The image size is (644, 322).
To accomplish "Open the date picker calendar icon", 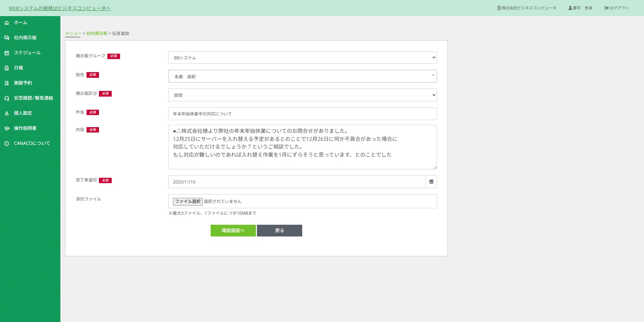I will click(431, 182).
